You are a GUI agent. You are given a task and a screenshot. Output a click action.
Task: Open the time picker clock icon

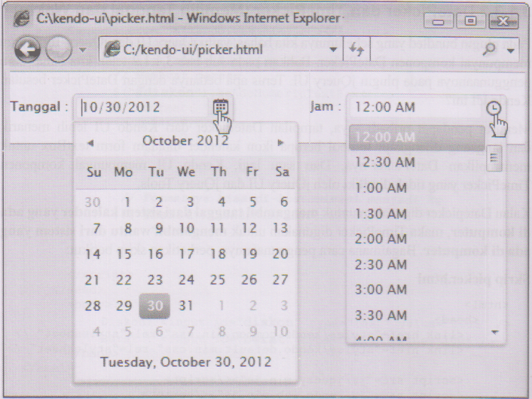[494, 108]
